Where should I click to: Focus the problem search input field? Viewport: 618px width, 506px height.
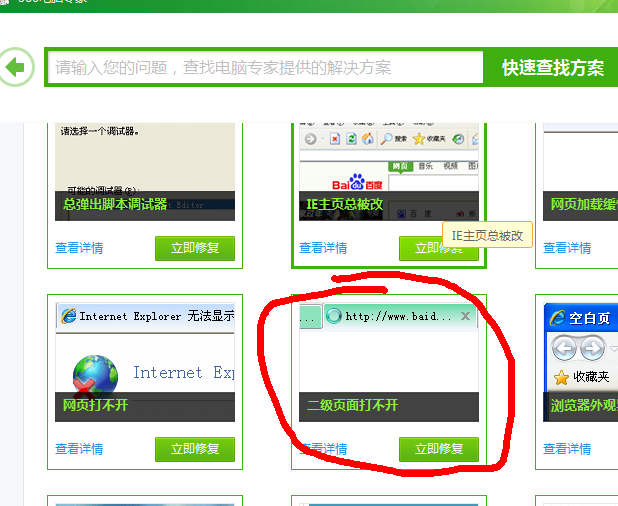266,67
